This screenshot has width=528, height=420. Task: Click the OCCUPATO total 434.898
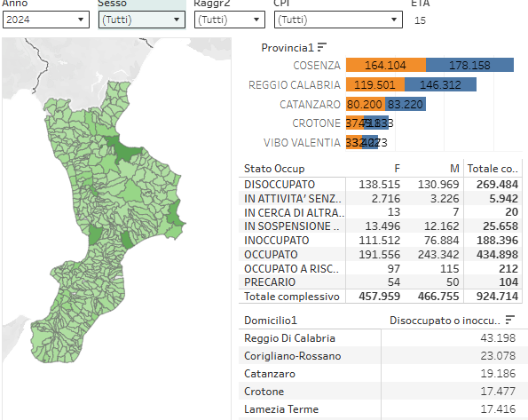click(x=497, y=255)
